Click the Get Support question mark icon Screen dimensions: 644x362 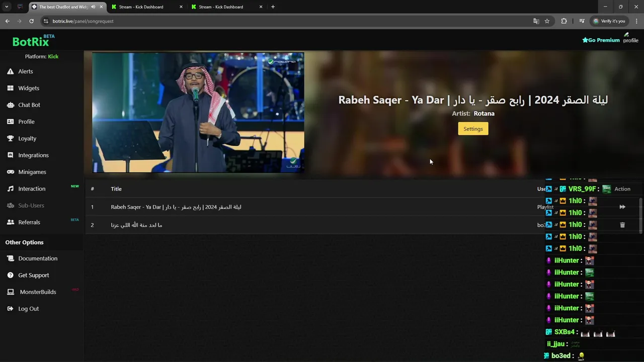tap(10, 275)
